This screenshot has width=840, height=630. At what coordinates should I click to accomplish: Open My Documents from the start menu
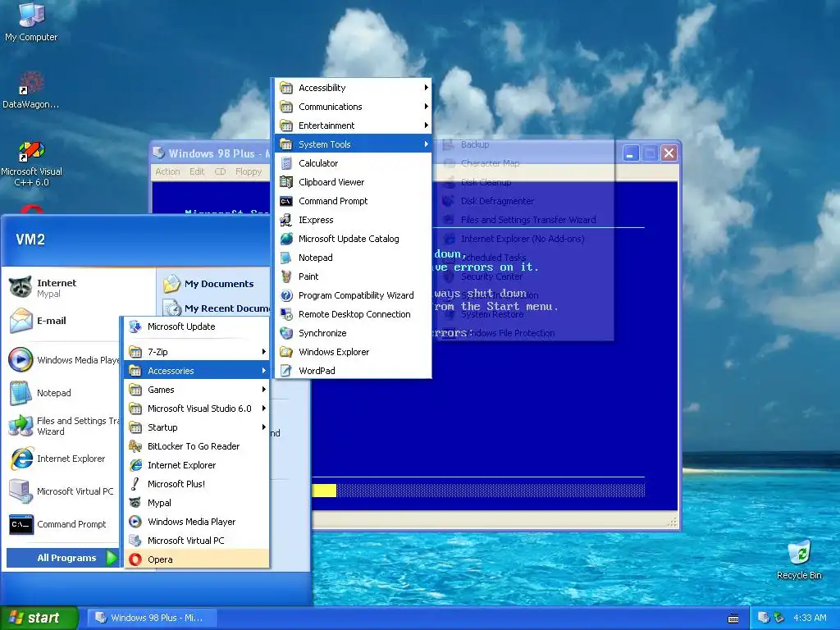pos(214,283)
